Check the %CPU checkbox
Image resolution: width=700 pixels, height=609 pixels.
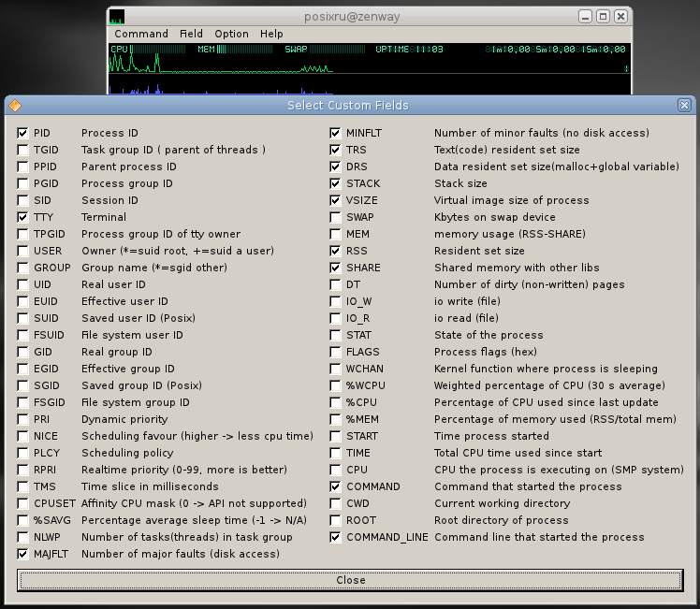pos(335,402)
